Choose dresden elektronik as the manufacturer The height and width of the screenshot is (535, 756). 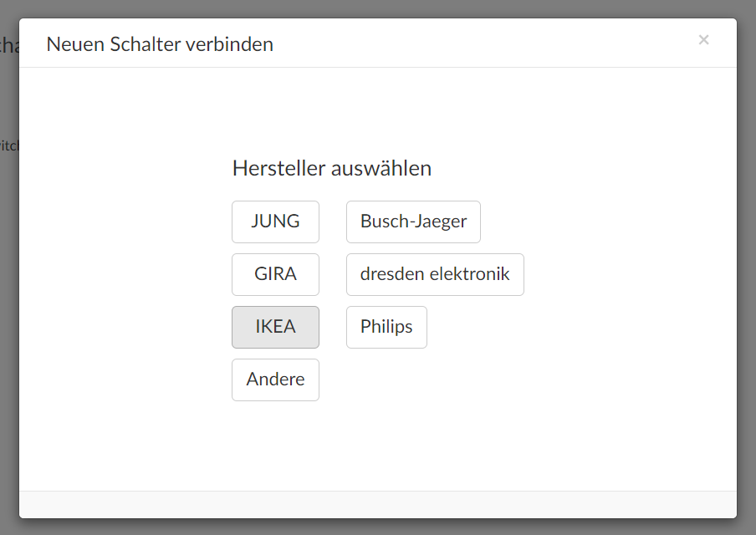(435, 274)
